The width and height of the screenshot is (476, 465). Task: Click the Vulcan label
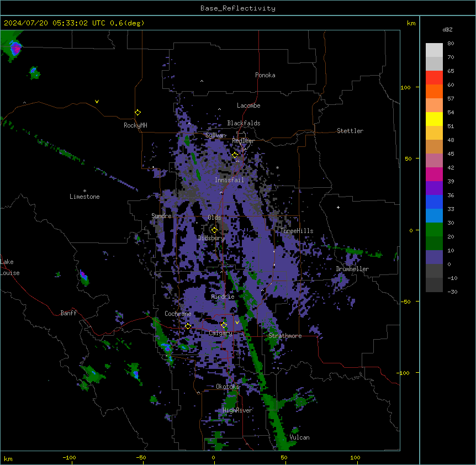tap(300, 437)
